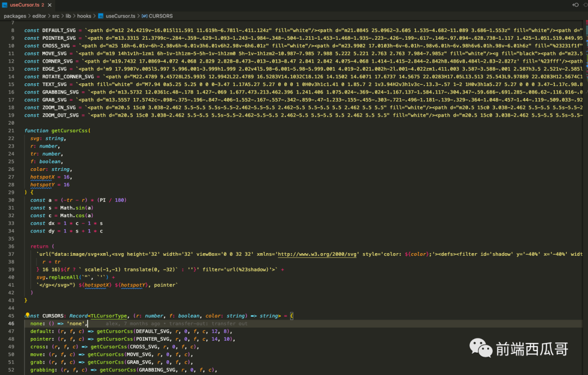Open the useCursor.ts breadcrumb segment
The width and height of the screenshot is (588, 375).
120,16
